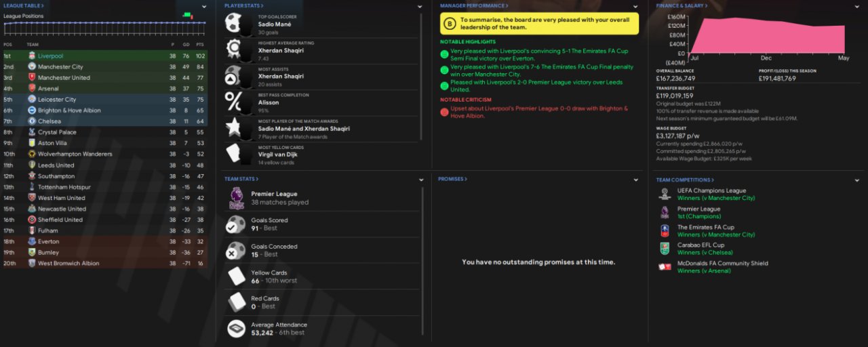Click the Liverpool club badge in the league table

31,56
